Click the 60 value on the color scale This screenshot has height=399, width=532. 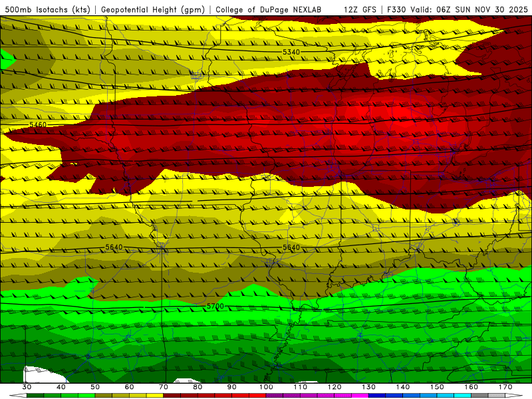pos(129,387)
